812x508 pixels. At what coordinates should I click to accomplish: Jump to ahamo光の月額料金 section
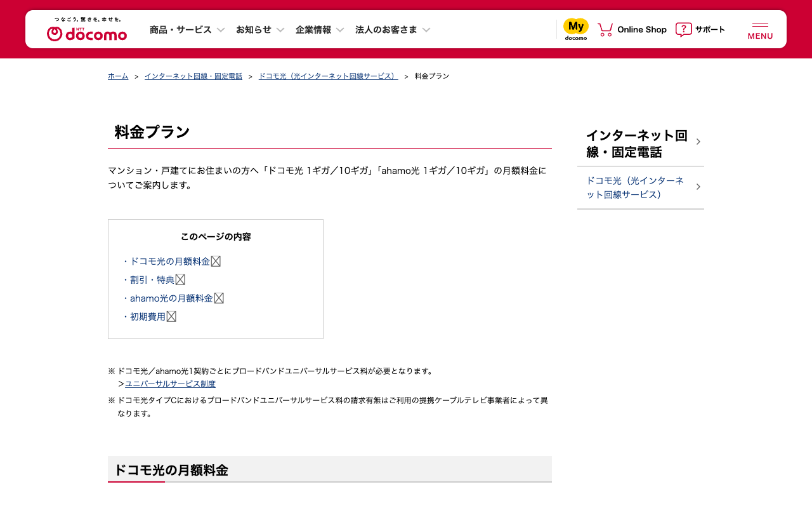click(x=171, y=298)
